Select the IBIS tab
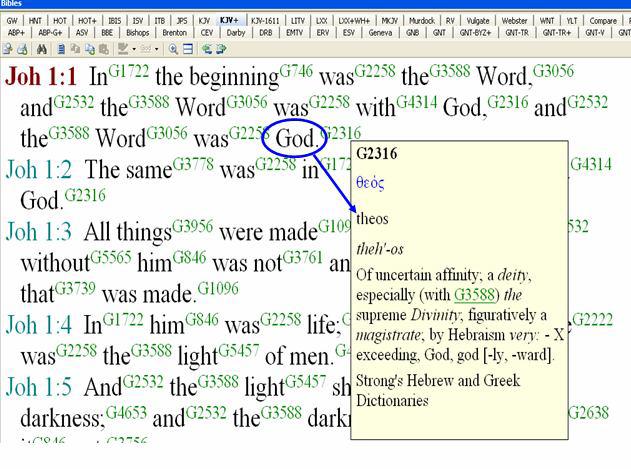This screenshot has height=469, width=631. tap(115, 21)
